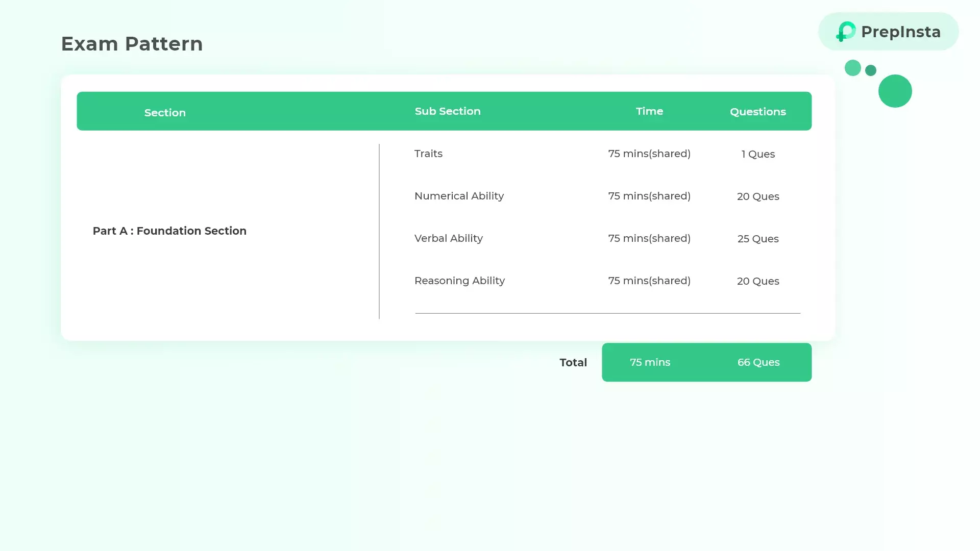Select the time cell for Reasoning Ability

click(649, 281)
